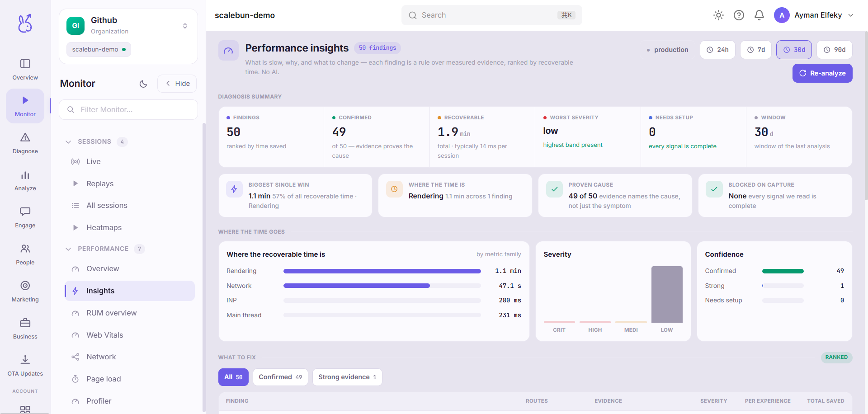Viewport: 868px width, 414px height.
Task: Open Replays in sidebar
Action: click(x=130, y=183)
